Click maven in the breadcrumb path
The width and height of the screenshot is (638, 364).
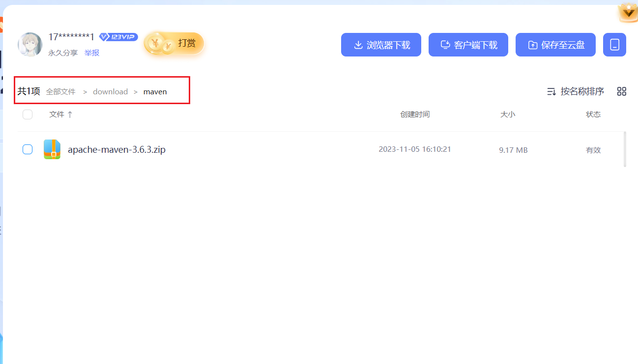pyautogui.click(x=155, y=92)
